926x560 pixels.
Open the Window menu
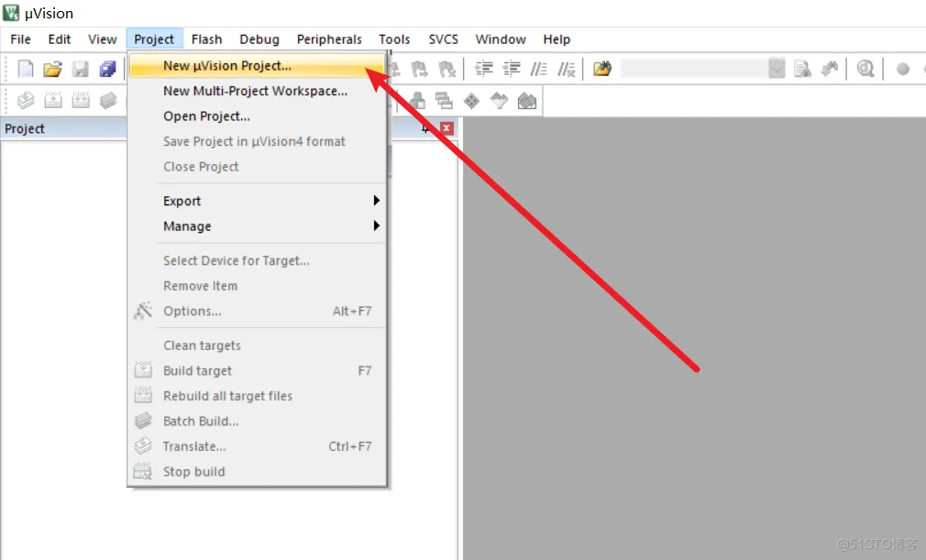point(501,38)
